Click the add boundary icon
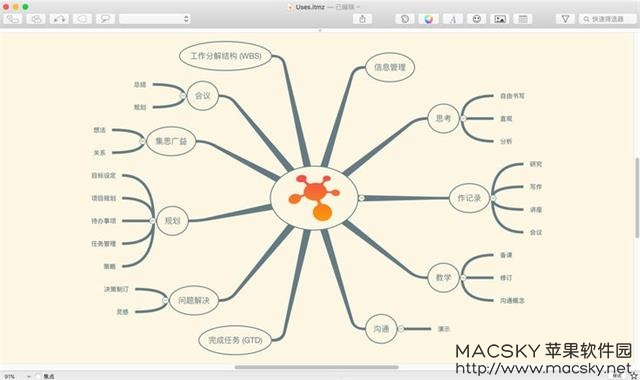The height and width of the screenshot is (380, 640). point(82,19)
